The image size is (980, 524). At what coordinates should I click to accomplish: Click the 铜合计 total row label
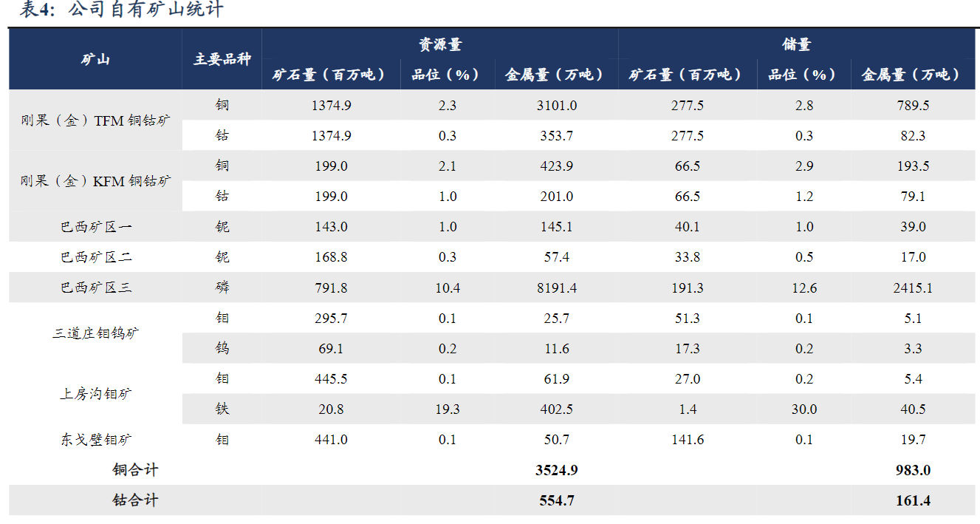(x=135, y=470)
